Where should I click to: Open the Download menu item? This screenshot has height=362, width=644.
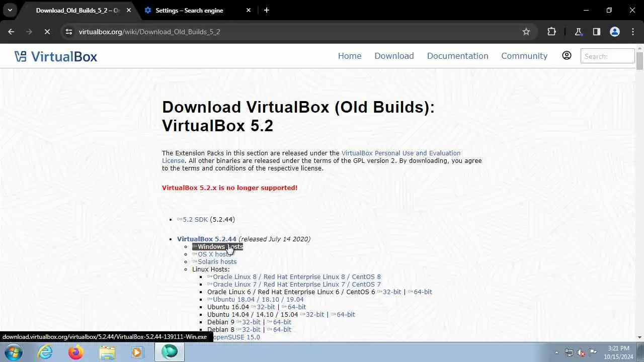click(x=394, y=56)
